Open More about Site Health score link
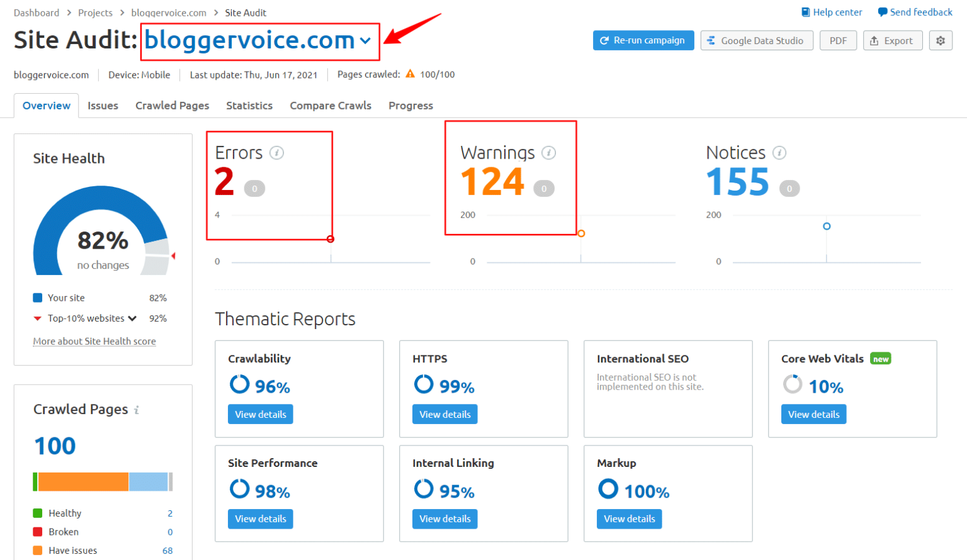This screenshot has width=967, height=560. pos(94,341)
